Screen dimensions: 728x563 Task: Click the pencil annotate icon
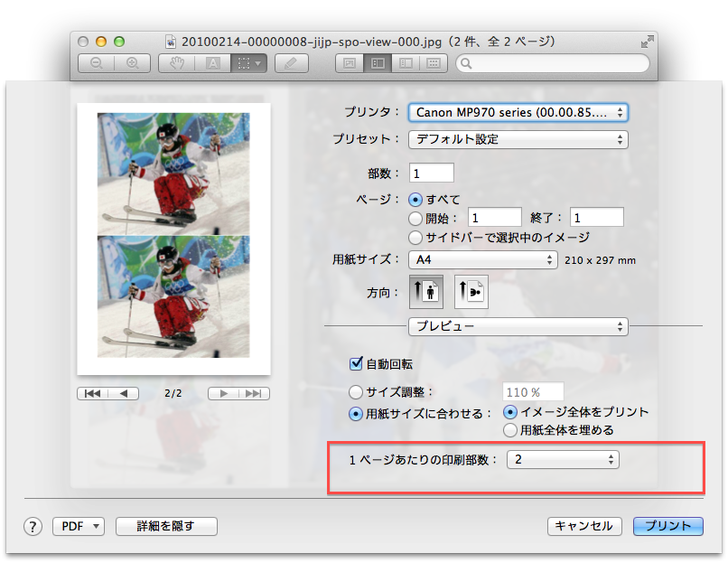(291, 63)
